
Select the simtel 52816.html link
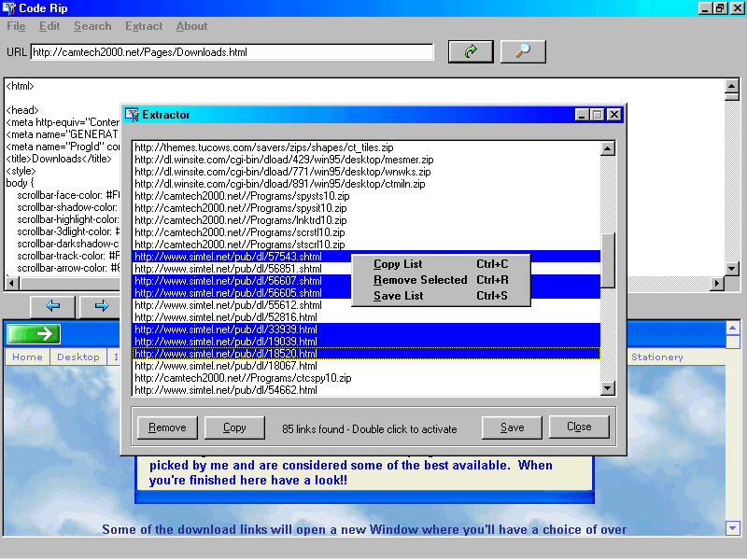[366, 317]
